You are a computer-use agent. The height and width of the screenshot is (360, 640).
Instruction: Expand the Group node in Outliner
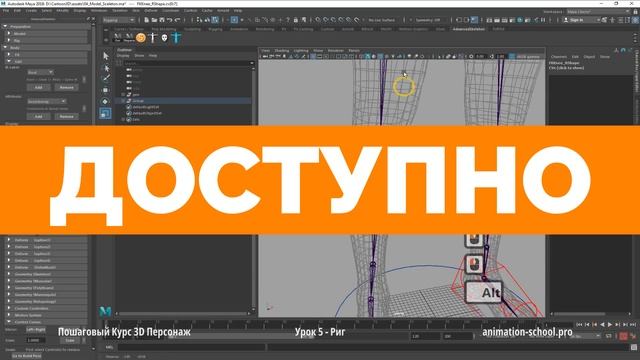point(123,101)
